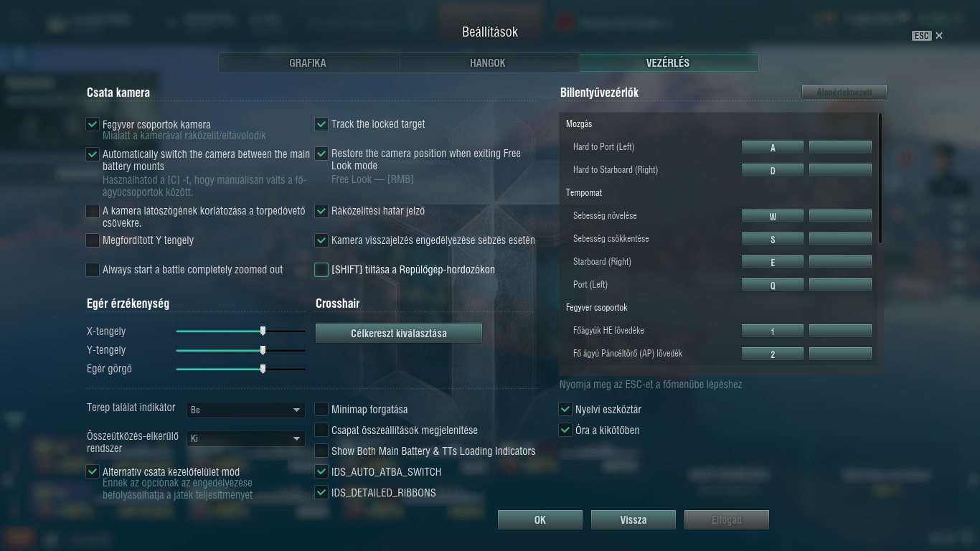
Task: Toggle Fegyver csoportok kamera checkbox
Action: tap(93, 124)
